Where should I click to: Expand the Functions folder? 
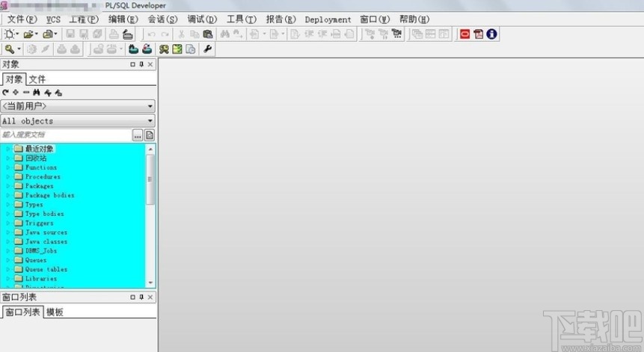click(x=7, y=167)
